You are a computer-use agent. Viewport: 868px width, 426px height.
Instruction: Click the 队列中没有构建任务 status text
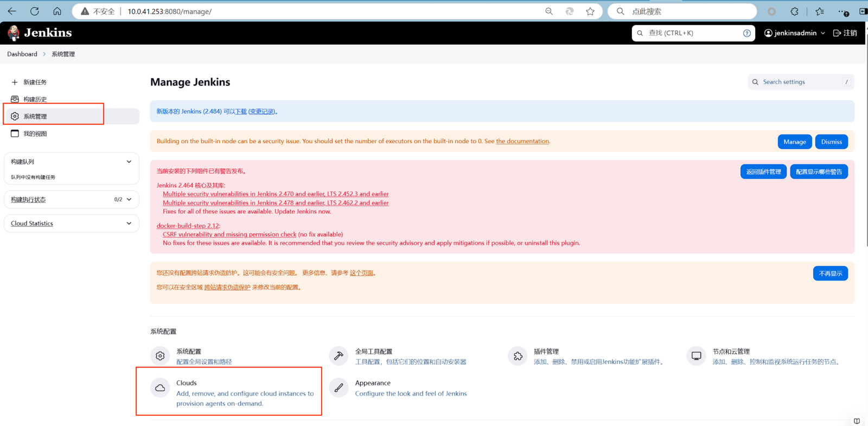click(33, 177)
